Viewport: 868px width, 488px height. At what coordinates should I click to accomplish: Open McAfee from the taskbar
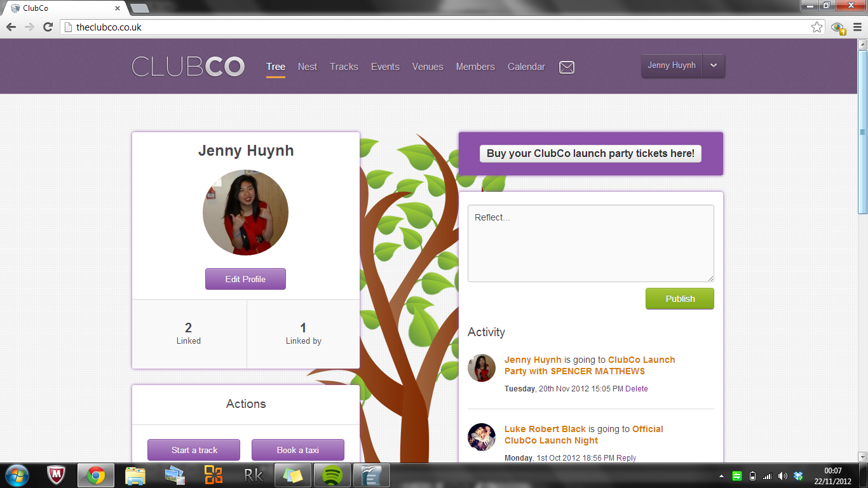point(57,475)
